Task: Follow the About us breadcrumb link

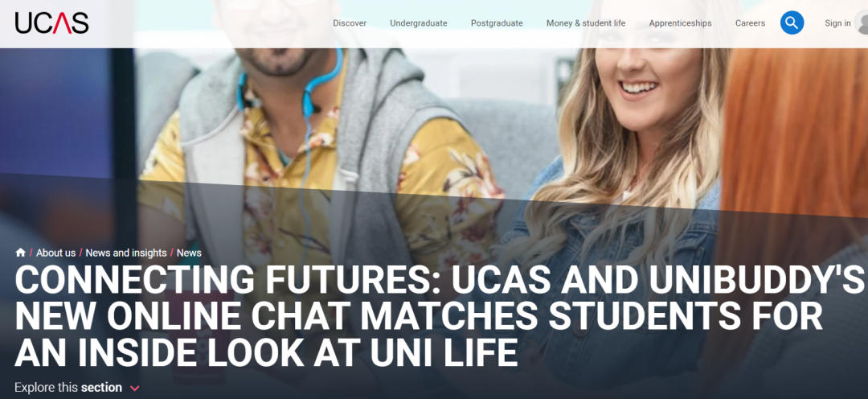Action: point(55,253)
